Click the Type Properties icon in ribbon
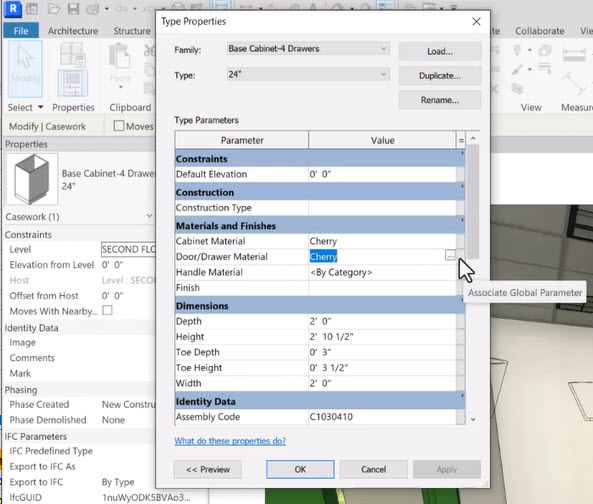Image resolution: width=593 pixels, height=504 pixels. 73,54
